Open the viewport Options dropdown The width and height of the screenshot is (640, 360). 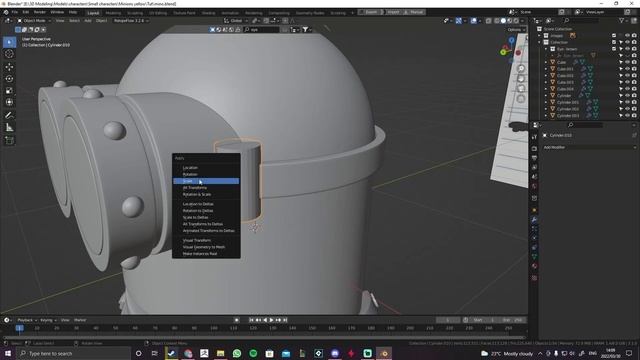click(x=516, y=30)
